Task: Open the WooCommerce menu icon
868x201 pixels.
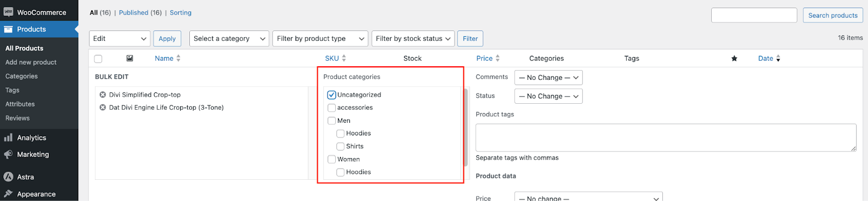Action: click(8, 12)
